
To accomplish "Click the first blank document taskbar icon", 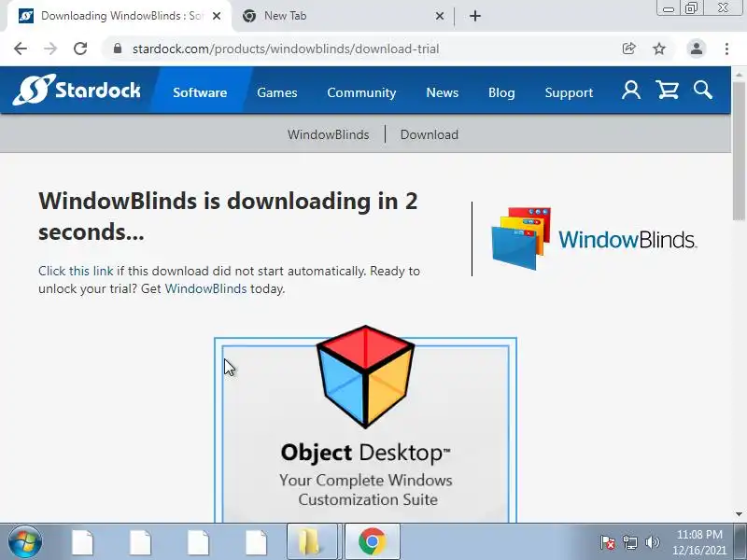I will click(83, 542).
